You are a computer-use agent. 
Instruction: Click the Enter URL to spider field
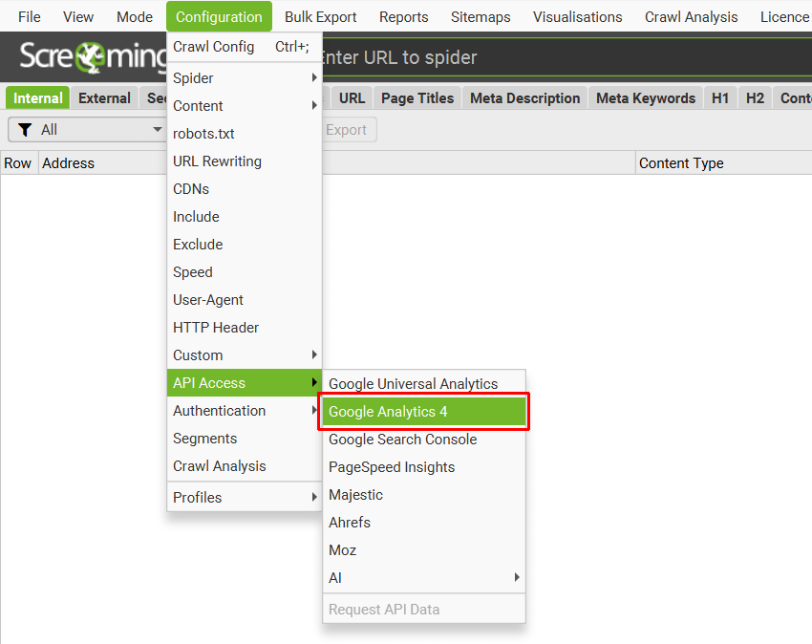[478, 57]
